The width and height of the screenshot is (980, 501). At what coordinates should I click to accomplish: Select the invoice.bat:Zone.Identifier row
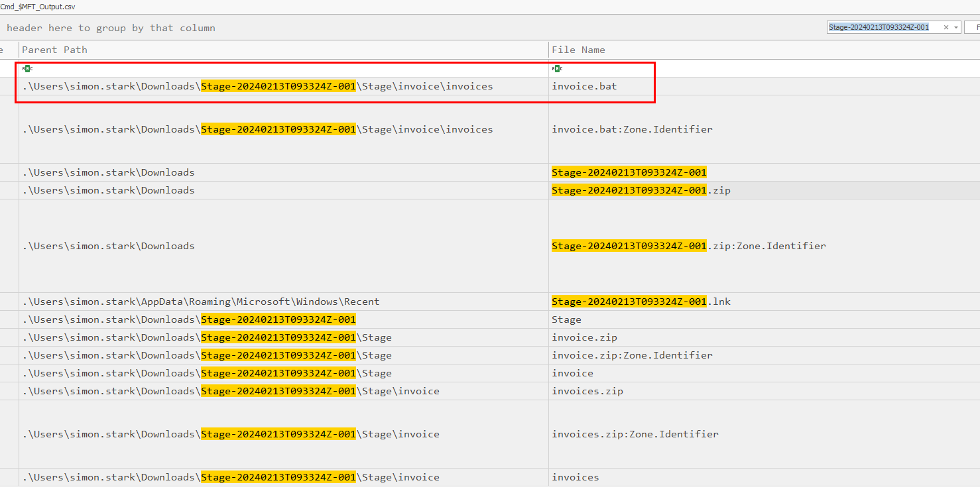point(632,129)
